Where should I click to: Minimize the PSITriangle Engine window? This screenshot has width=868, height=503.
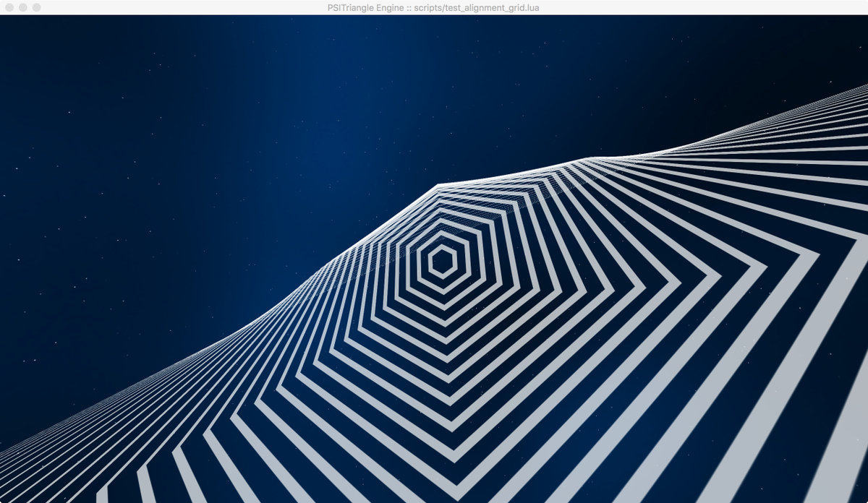pyautogui.click(x=23, y=7)
